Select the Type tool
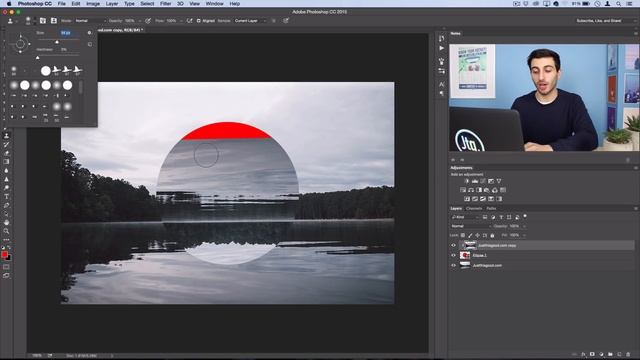 6,196
